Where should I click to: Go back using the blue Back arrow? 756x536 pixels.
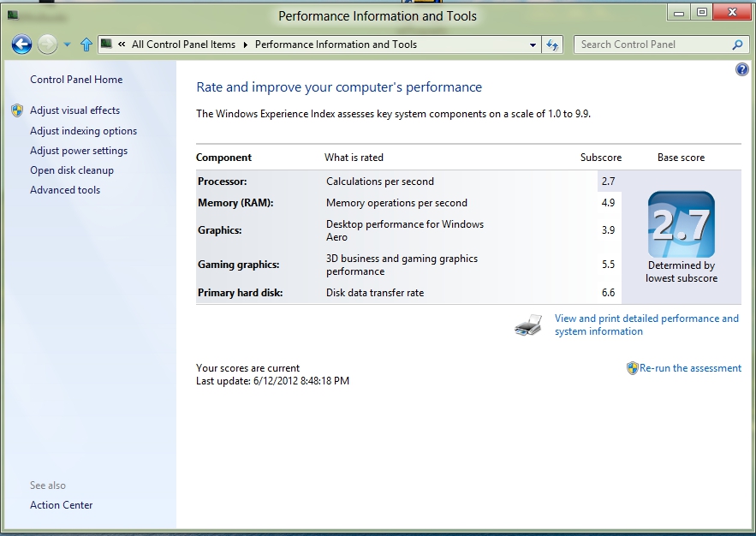(x=21, y=45)
